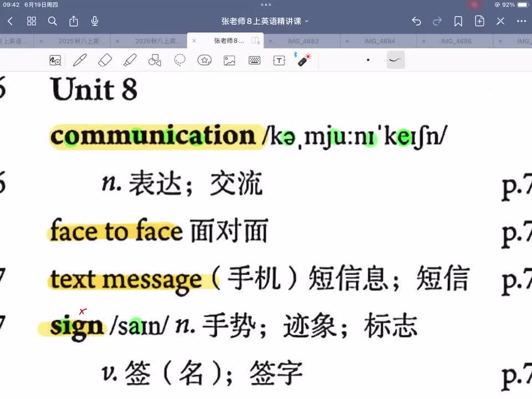Select the Shapes tool

[155, 60]
